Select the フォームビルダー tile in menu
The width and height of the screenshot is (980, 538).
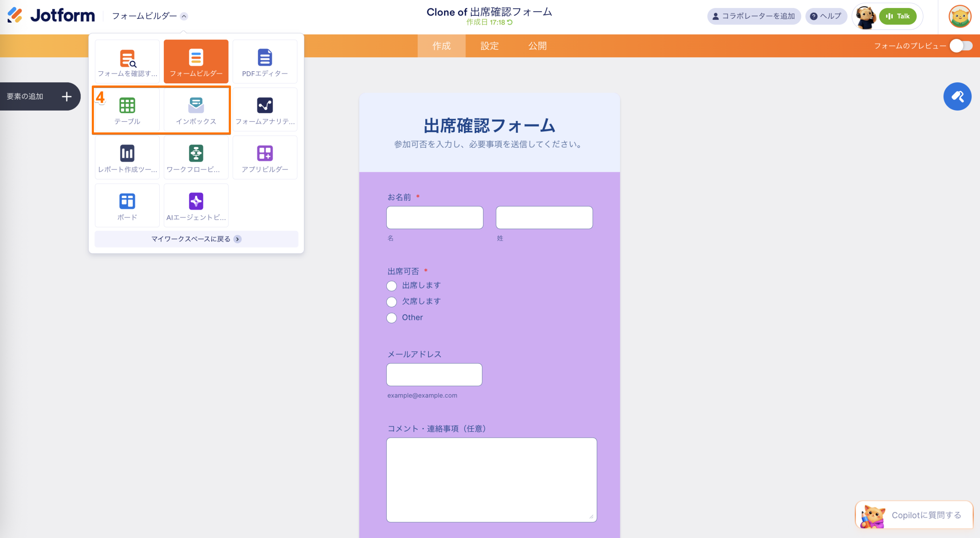tap(196, 62)
